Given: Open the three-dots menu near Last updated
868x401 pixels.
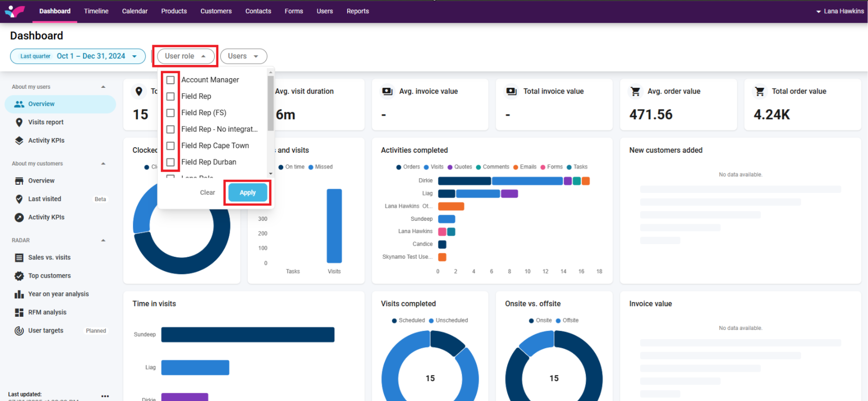Looking at the screenshot, I should tap(105, 396).
